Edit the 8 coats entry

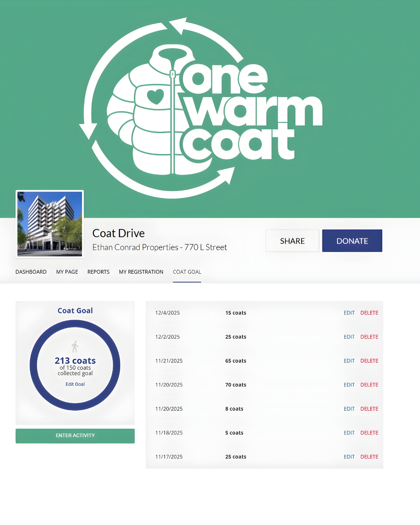(349, 409)
